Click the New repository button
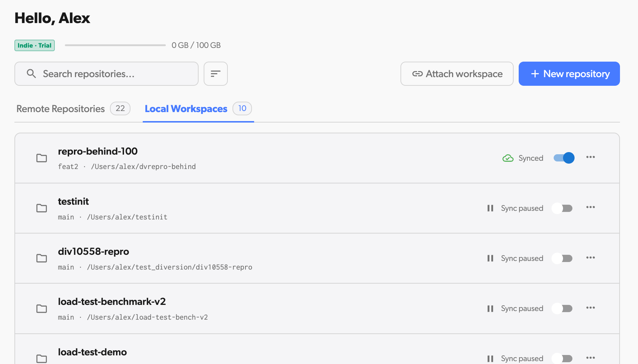 tap(569, 74)
